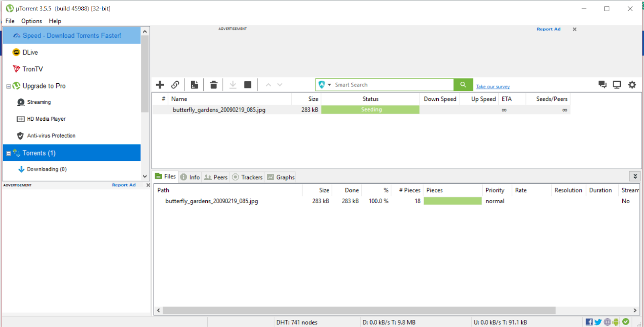
Task: Click the green Pieces progress bar
Action: (x=453, y=201)
